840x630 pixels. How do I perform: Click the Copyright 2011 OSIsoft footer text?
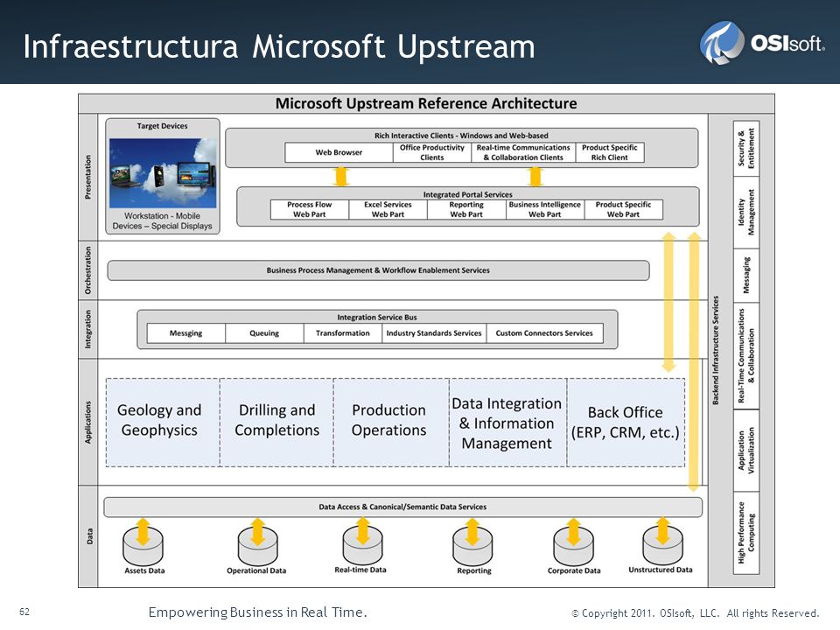click(696, 613)
